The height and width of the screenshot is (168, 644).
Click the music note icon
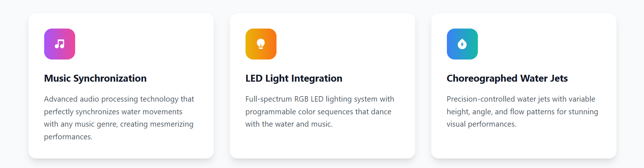(x=60, y=44)
